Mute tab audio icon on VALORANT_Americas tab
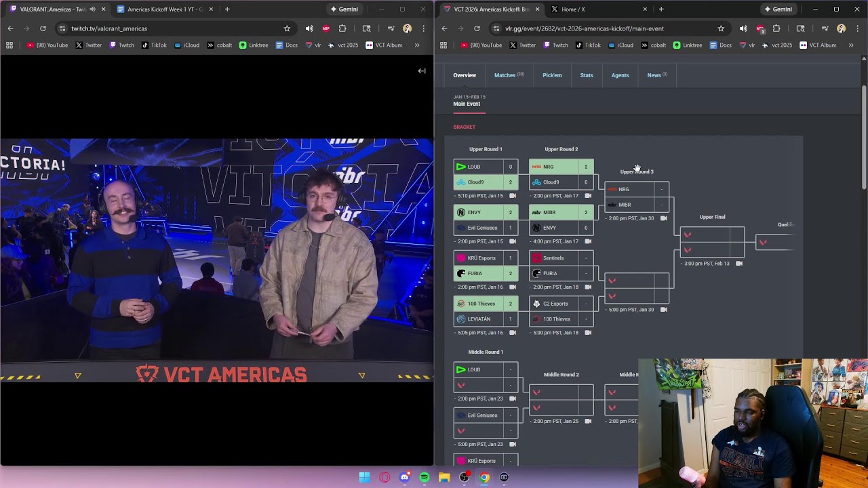The height and width of the screenshot is (488, 868). (x=92, y=9)
